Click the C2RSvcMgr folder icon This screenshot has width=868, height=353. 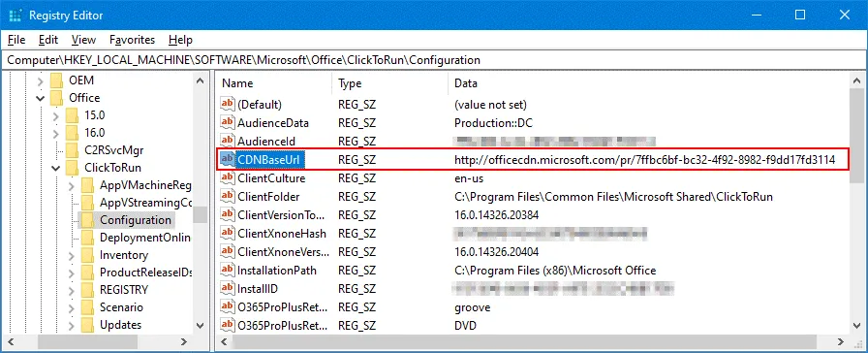[x=72, y=150]
